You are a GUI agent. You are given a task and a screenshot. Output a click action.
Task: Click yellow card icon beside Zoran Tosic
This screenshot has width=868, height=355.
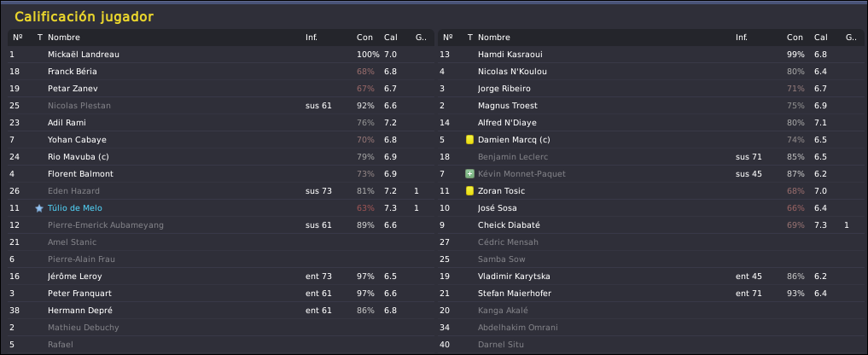pos(469,191)
